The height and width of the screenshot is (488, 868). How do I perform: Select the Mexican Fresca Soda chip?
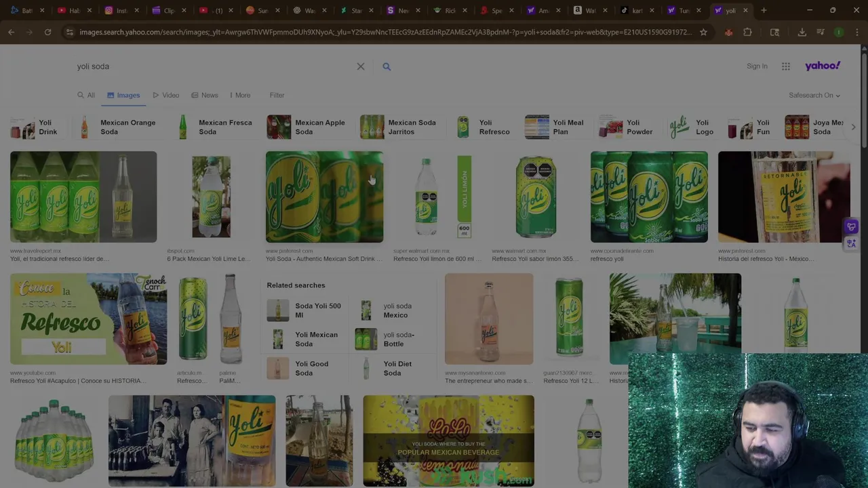click(x=213, y=127)
